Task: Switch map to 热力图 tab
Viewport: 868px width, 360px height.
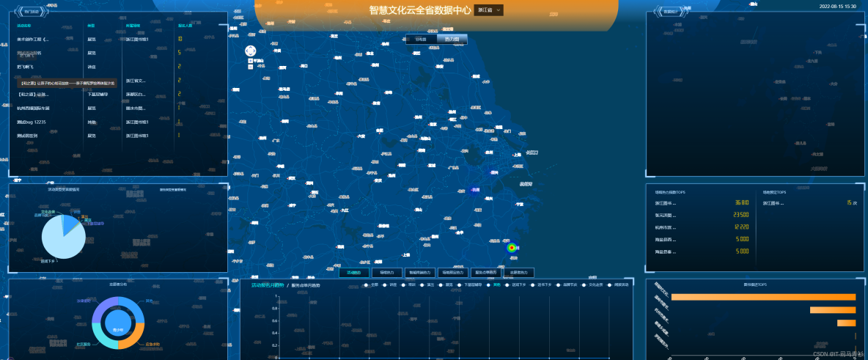Action: click(452, 40)
